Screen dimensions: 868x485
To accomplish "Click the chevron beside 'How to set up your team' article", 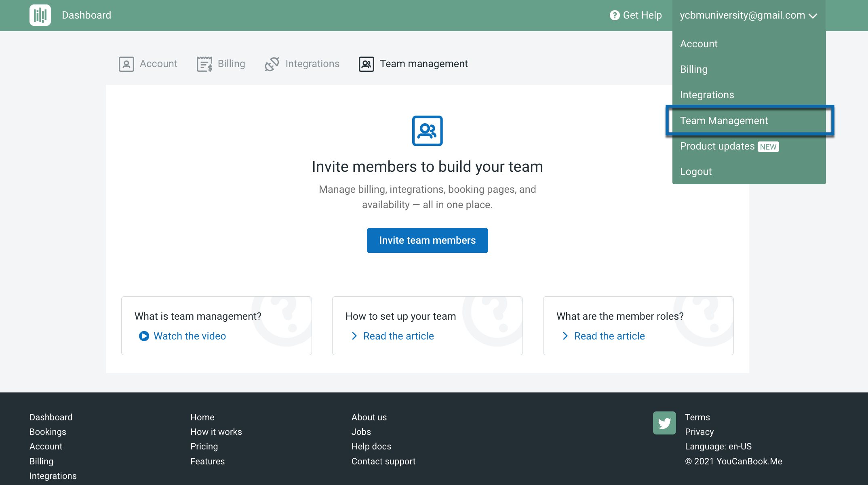I will [354, 336].
